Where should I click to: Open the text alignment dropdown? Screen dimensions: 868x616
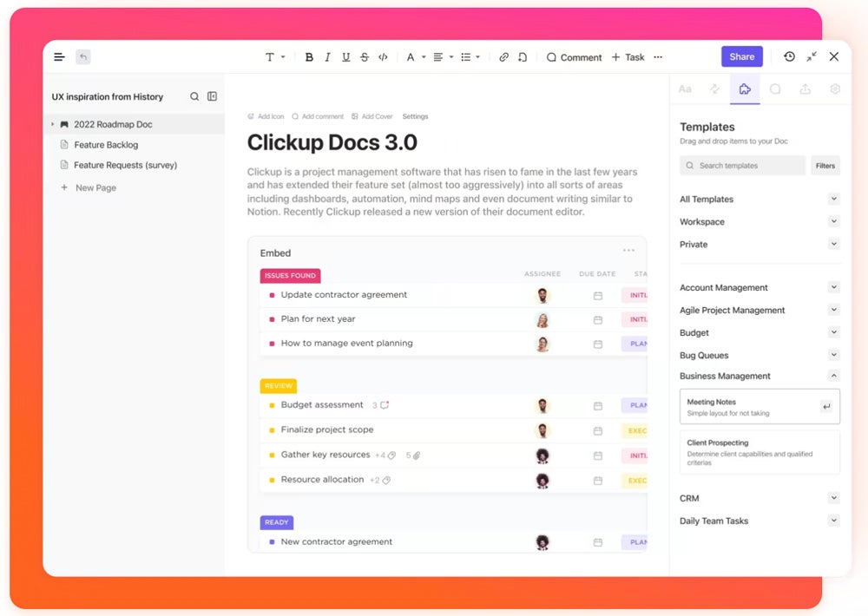click(x=443, y=57)
